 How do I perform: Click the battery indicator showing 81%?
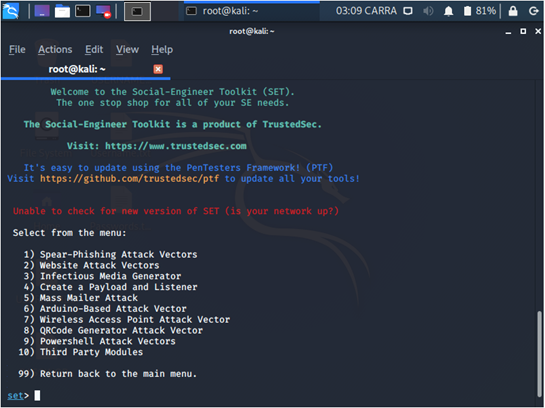480,11
